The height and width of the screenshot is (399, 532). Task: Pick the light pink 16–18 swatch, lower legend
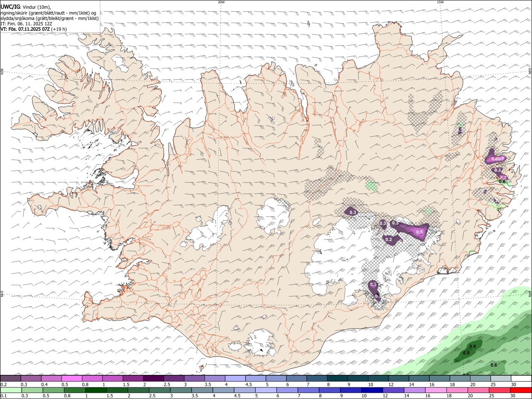435,390
